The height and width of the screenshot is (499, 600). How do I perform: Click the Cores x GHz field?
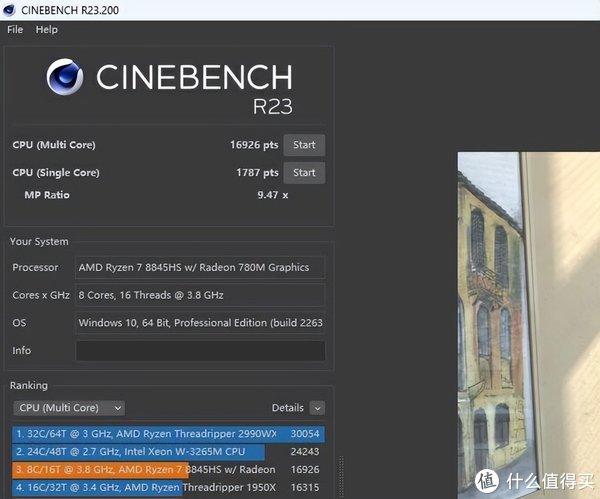point(200,295)
